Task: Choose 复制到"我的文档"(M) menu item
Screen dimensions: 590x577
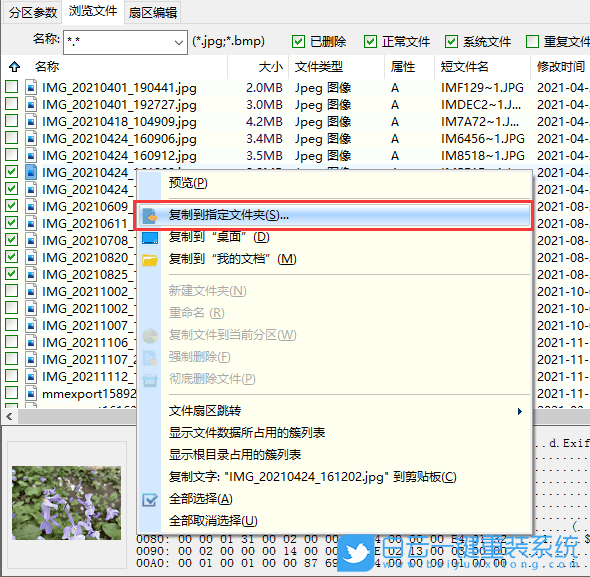Action: (335, 259)
